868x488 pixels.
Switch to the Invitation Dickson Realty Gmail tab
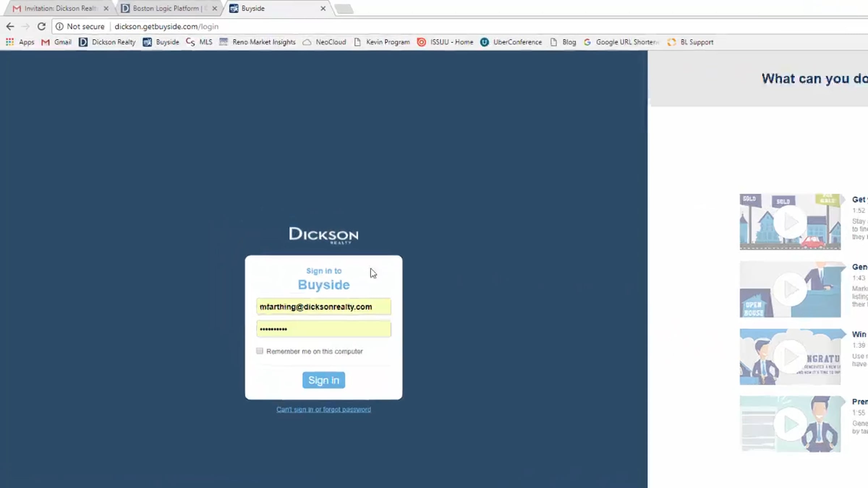[58, 8]
